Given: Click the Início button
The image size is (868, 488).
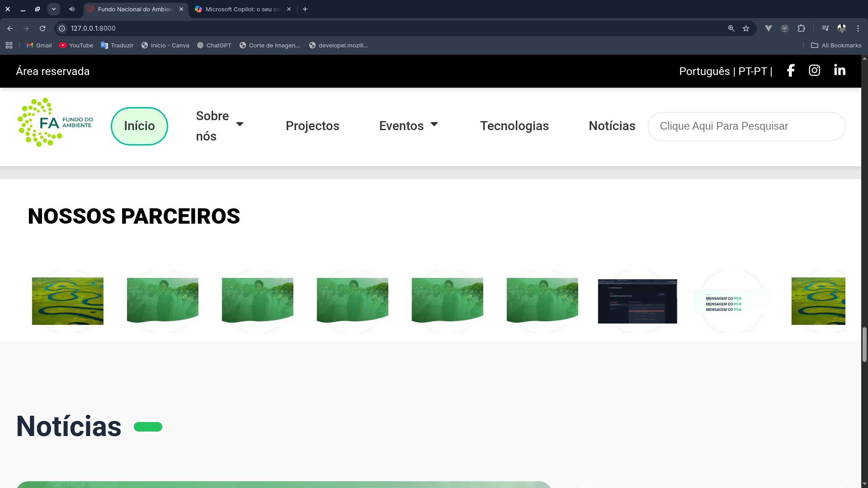Looking at the screenshot, I should pyautogui.click(x=139, y=126).
